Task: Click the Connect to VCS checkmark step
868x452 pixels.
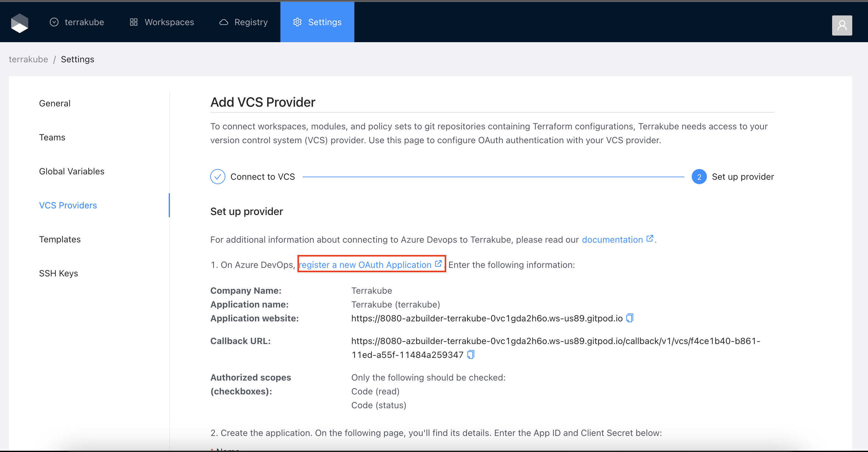Action: (x=218, y=177)
